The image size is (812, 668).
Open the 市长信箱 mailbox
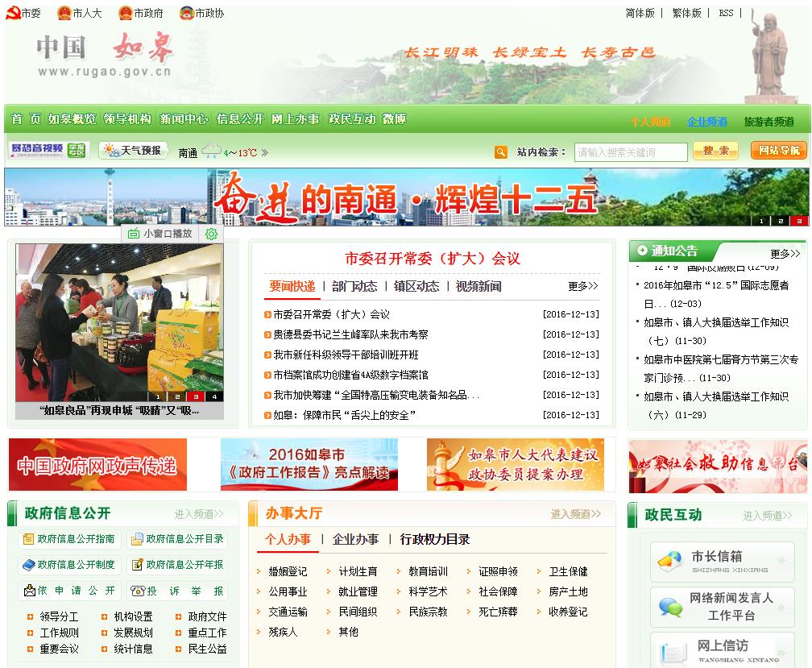pos(723,562)
